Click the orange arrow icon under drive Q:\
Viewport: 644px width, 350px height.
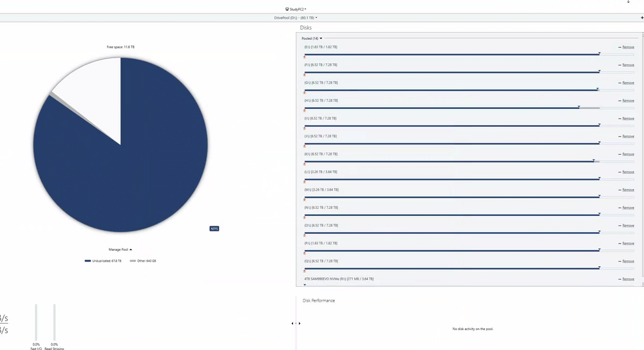pyautogui.click(x=305, y=271)
